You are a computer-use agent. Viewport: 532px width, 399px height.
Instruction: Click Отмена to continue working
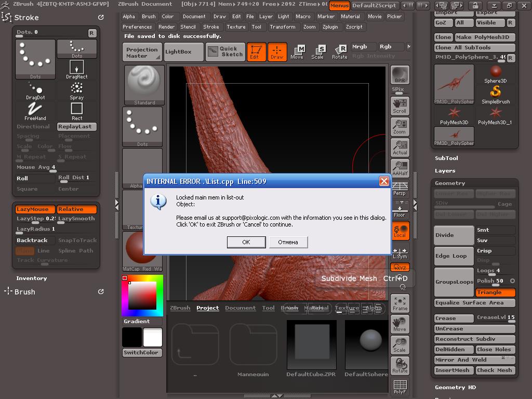[x=288, y=242]
